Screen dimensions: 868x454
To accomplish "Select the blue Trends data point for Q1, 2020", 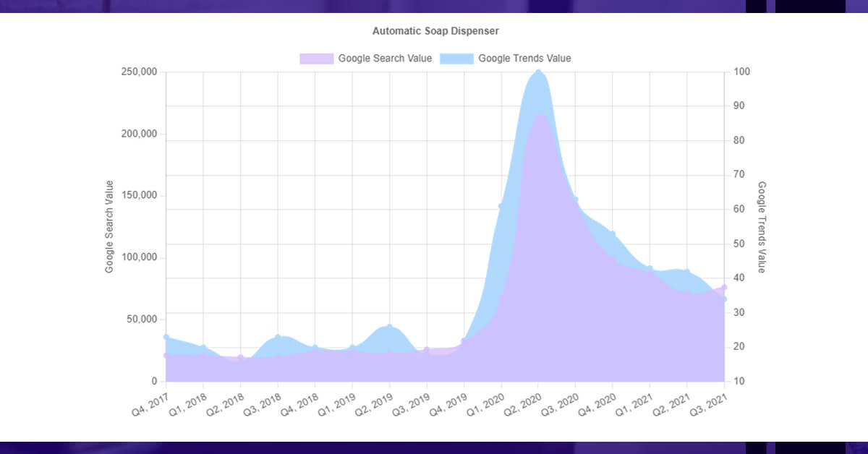I will 501,206.
